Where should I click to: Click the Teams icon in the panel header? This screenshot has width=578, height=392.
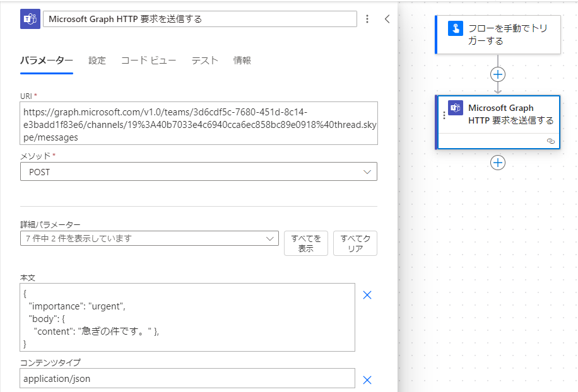(30, 19)
